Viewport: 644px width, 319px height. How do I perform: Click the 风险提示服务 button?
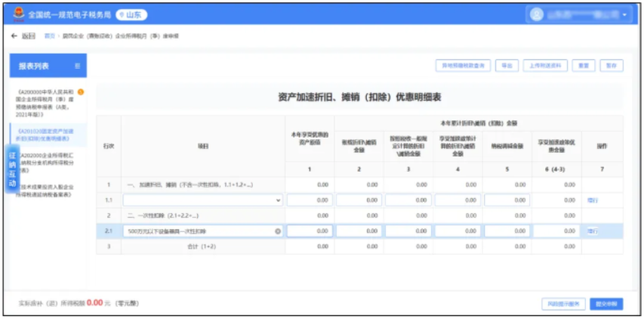pos(563,303)
